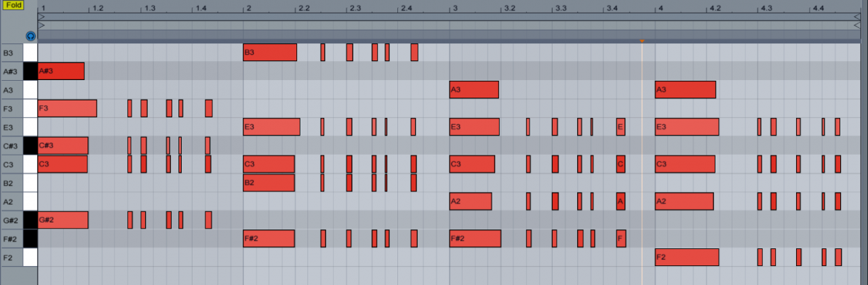The height and width of the screenshot is (285, 868).
Task: Click timeline ruler at bar 4
Action: 660,9
